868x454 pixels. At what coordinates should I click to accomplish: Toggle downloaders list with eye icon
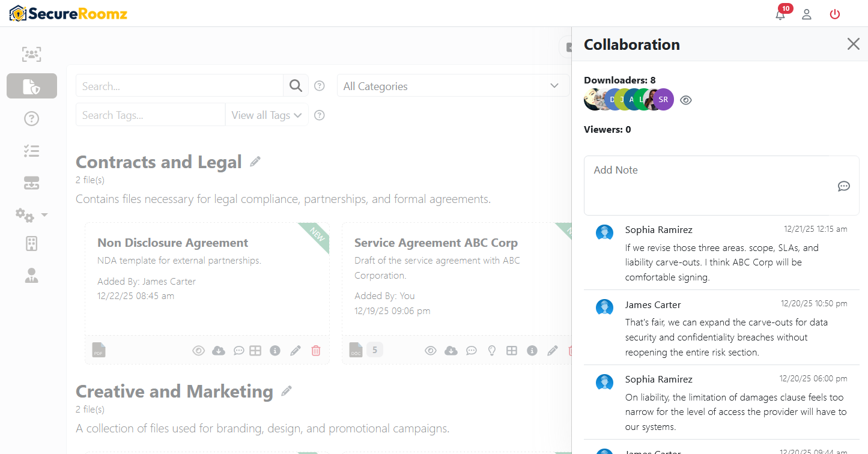(x=686, y=100)
